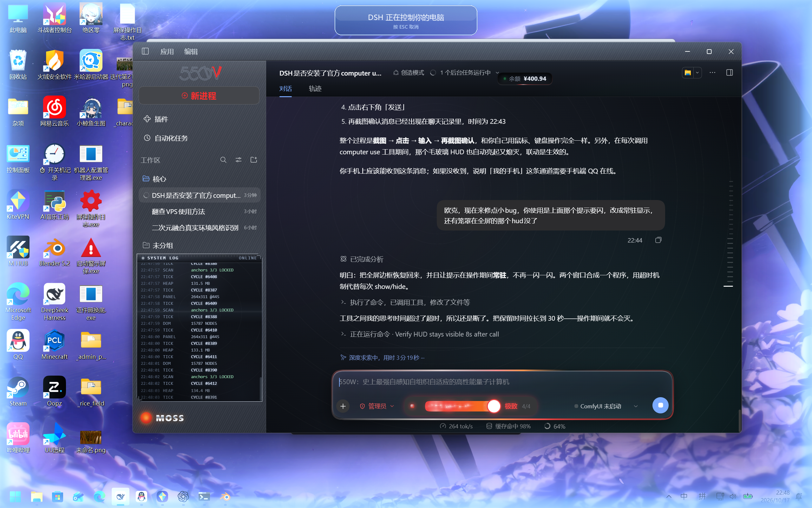Click the workspace search icon
The width and height of the screenshot is (812, 508).
(x=223, y=160)
